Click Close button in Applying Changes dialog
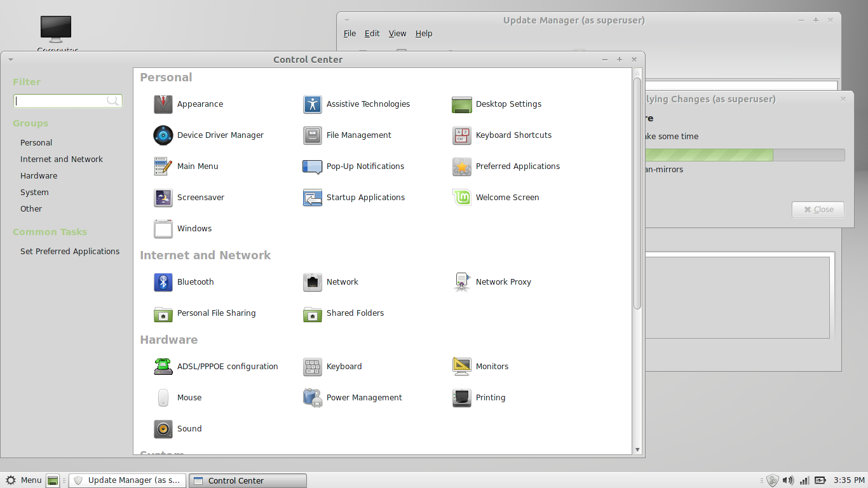 pyautogui.click(x=818, y=210)
